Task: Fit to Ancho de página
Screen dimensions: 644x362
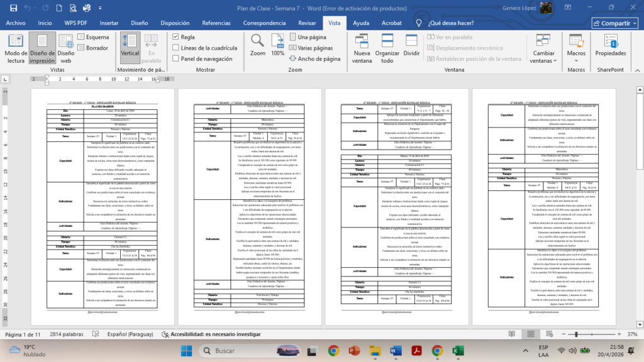Action: tap(314, 58)
